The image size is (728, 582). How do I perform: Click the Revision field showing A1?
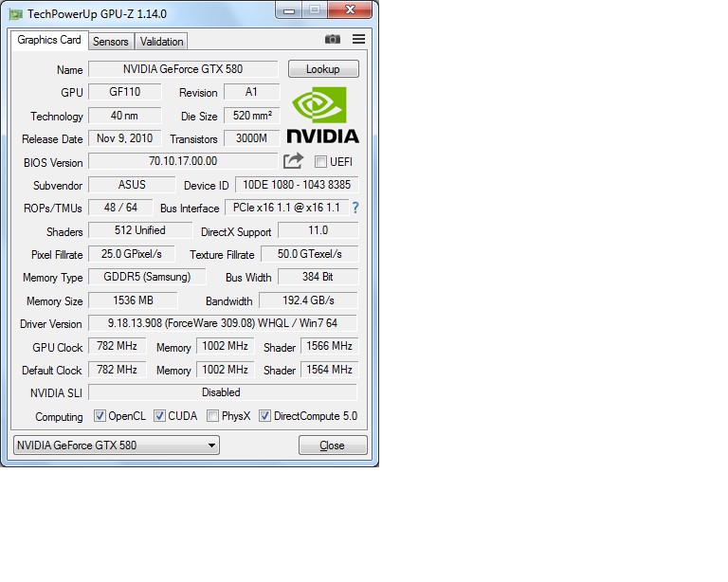(251, 92)
